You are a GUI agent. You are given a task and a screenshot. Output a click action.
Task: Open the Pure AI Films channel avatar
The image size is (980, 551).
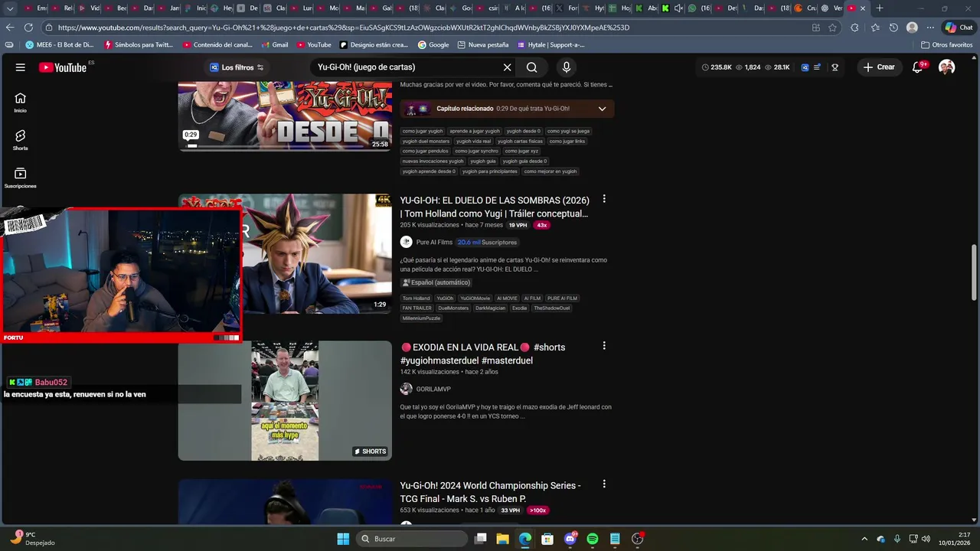[x=406, y=242]
